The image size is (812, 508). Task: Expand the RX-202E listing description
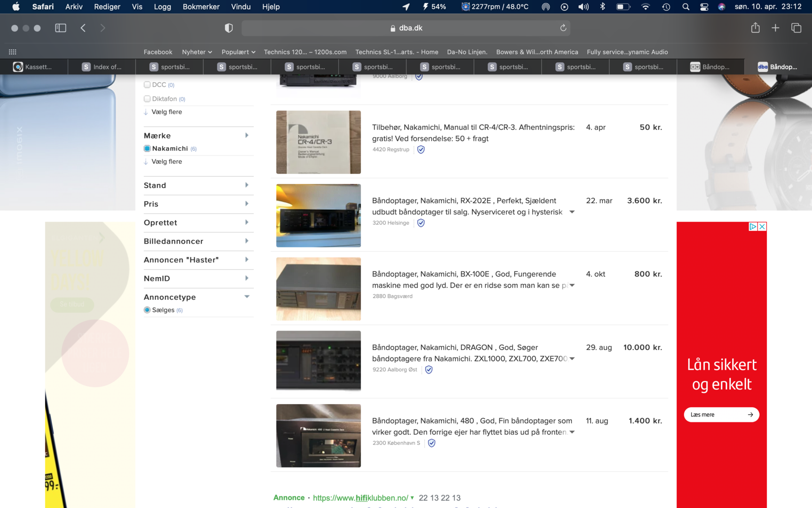tap(572, 212)
